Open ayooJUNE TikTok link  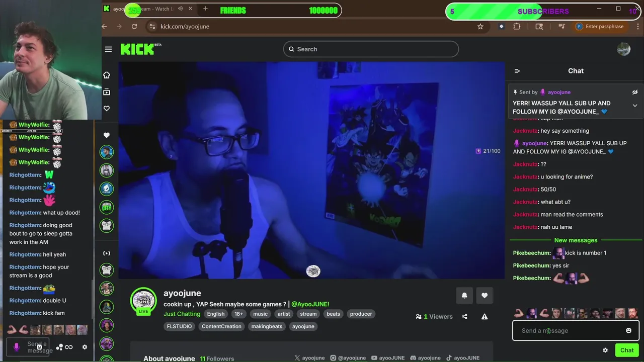(463, 358)
